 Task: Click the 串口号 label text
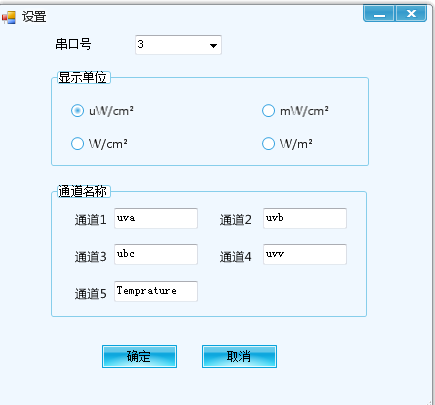[x=73, y=44]
